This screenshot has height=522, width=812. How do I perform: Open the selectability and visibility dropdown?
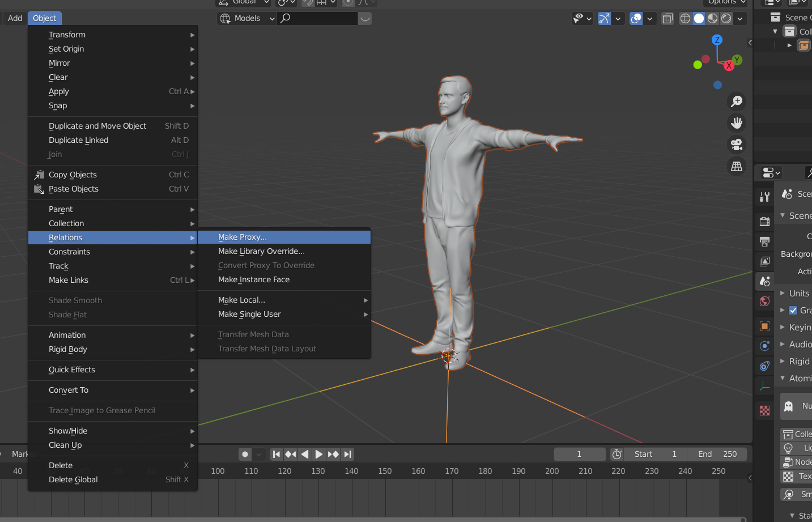(582, 19)
